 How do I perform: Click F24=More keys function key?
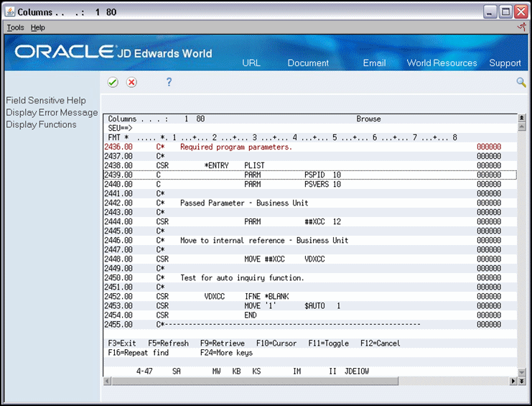[x=226, y=353]
